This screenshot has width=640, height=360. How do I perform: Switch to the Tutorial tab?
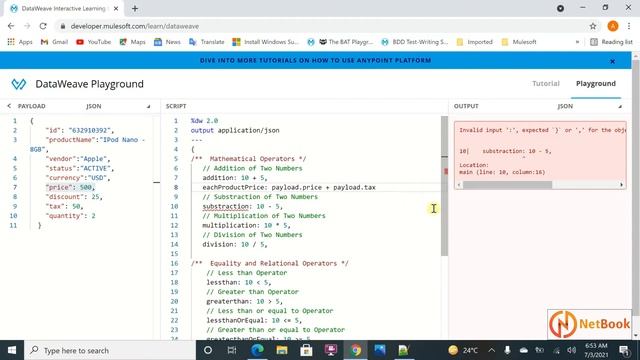pyautogui.click(x=546, y=83)
